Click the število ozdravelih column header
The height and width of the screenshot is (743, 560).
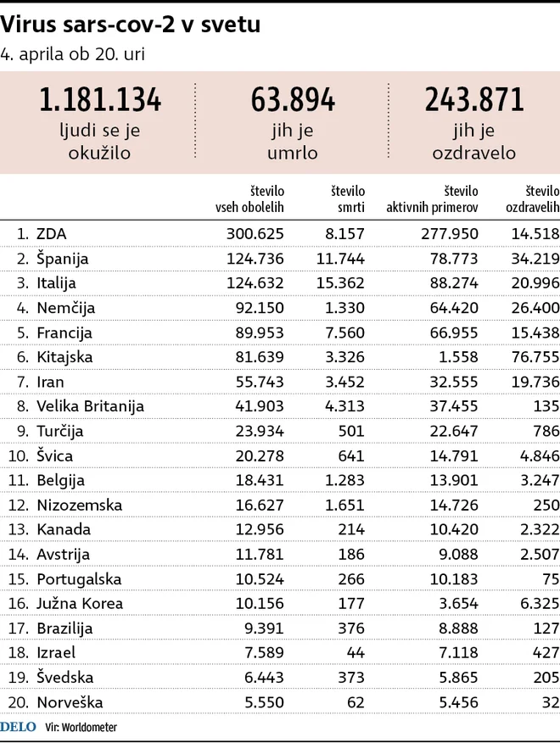coord(533,199)
